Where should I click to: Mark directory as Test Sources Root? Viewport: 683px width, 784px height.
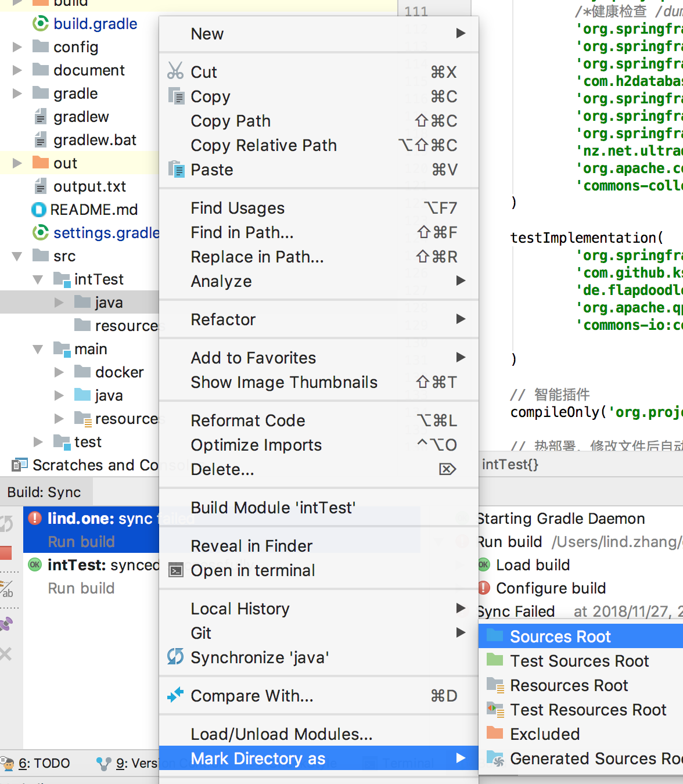point(581,661)
